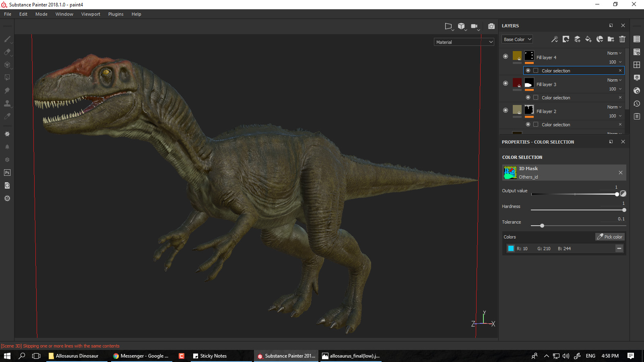This screenshot has width=644, height=362.
Task: Delete the selected layer with the trash icon
Action: pos(622,39)
